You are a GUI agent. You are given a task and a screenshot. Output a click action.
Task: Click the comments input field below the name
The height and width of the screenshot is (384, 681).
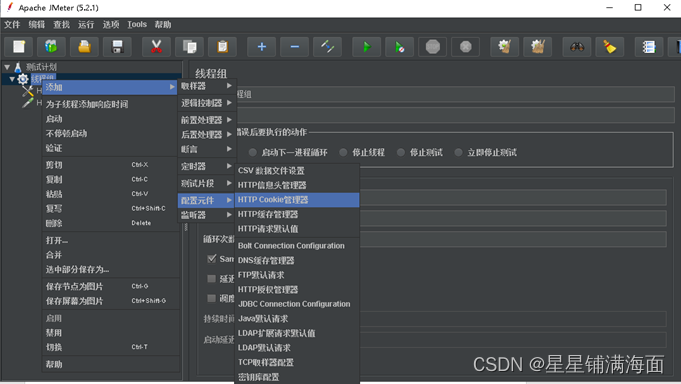(455, 115)
